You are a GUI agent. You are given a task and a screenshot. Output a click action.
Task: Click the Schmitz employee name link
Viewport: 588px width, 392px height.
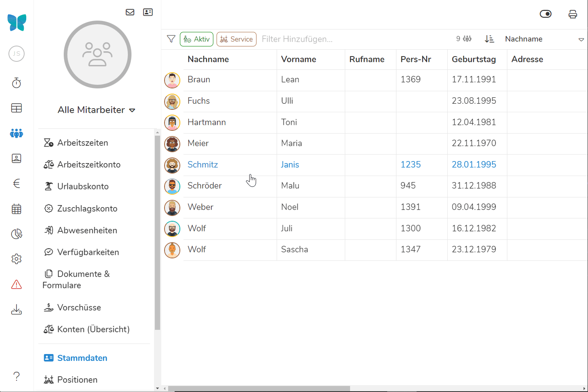(x=202, y=165)
